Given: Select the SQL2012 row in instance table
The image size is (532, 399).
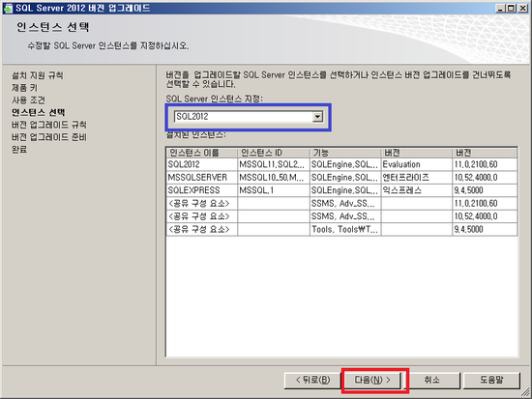Looking at the screenshot, I should coord(341,164).
